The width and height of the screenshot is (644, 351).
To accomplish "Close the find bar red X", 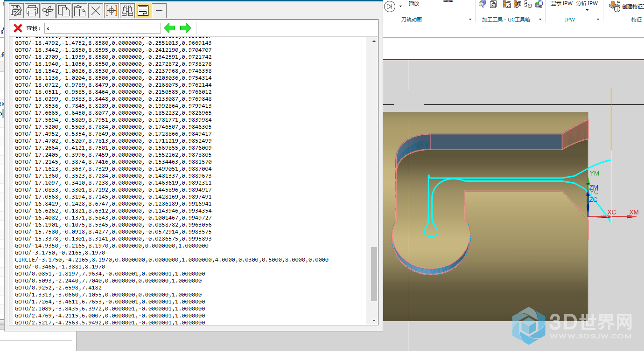I will coord(18,28).
